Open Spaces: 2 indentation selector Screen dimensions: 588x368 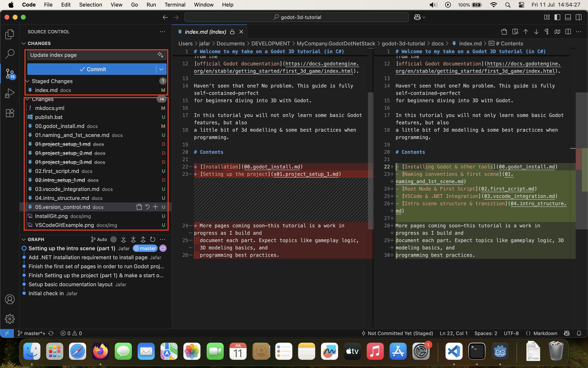point(486,333)
